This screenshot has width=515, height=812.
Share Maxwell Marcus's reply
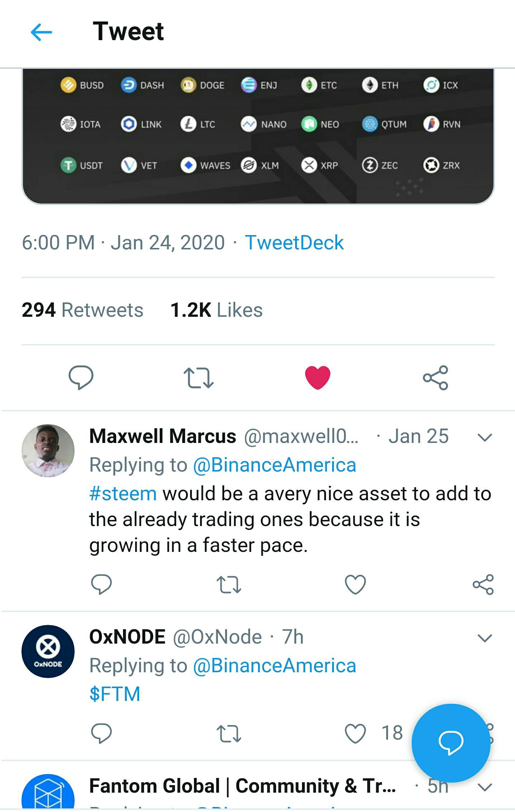(x=483, y=584)
